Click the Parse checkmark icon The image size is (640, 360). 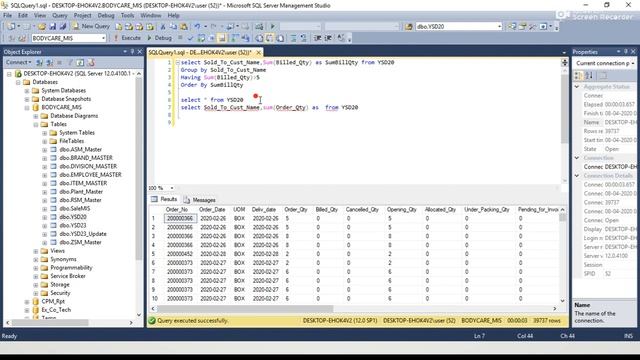click(x=190, y=38)
